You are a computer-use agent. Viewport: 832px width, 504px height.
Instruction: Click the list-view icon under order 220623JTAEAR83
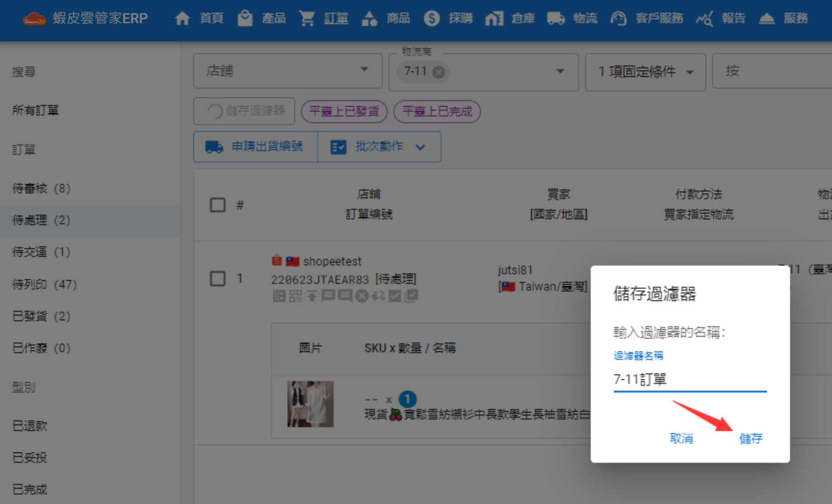point(279,296)
